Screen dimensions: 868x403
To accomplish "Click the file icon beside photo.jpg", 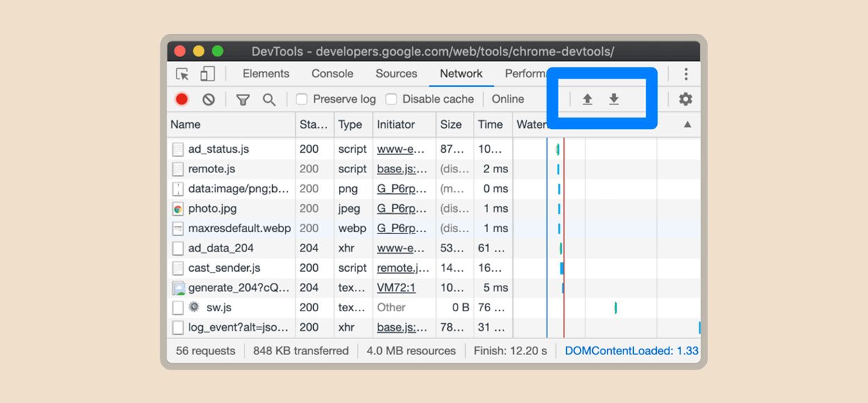I will click(178, 208).
